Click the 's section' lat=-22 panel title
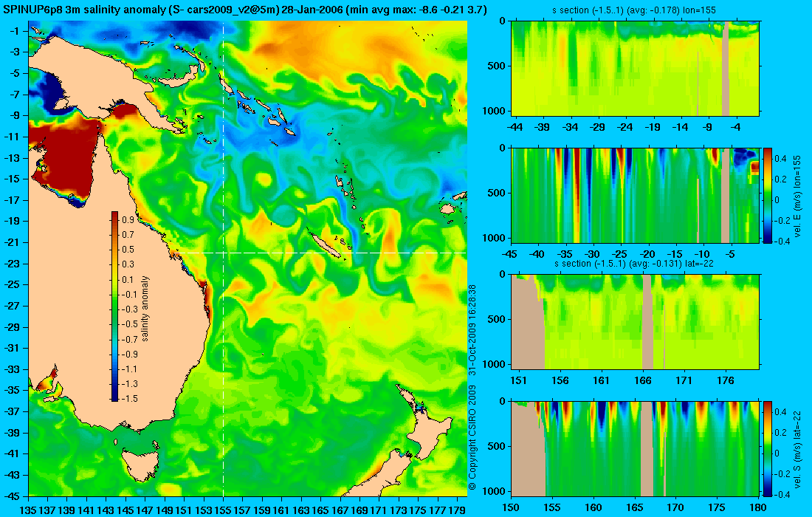Viewport: 812px width, 517px height. point(635,263)
